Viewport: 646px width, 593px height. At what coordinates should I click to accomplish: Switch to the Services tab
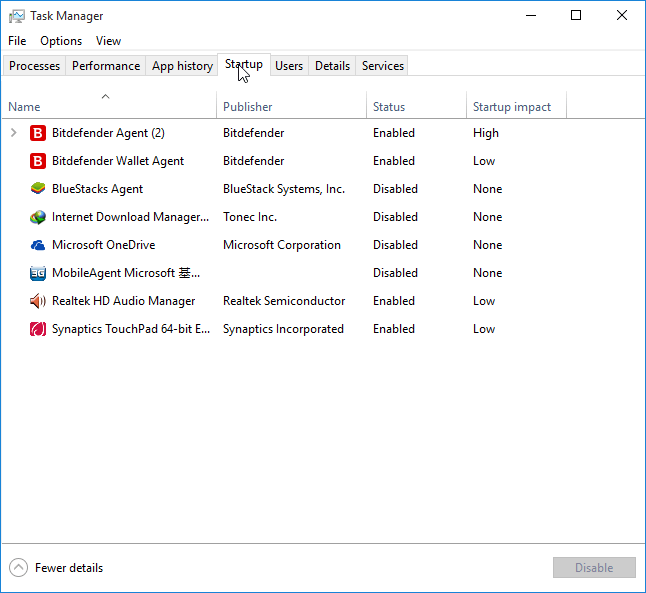pos(383,66)
